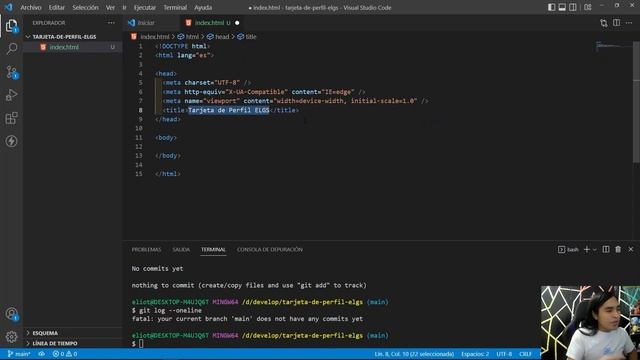The height and width of the screenshot is (360, 640).
Task: Close the terminal panel
Action: click(x=631, y=249)
